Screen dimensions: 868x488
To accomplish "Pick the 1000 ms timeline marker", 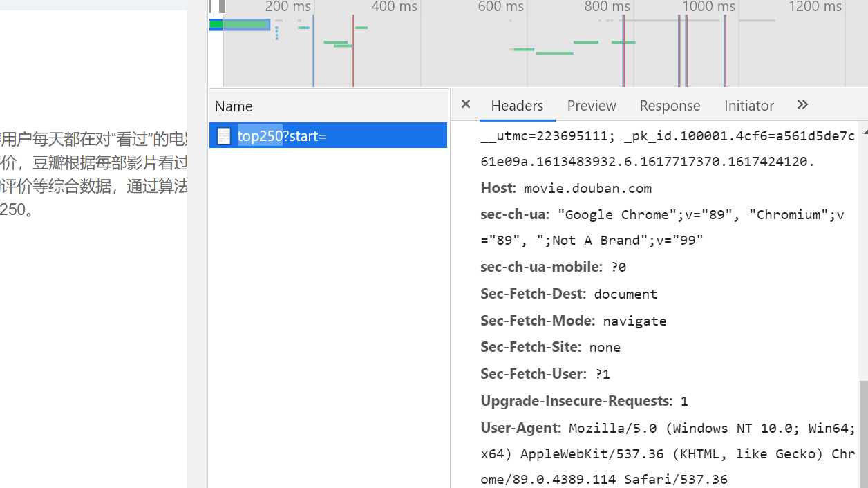I will pos(708,7).
